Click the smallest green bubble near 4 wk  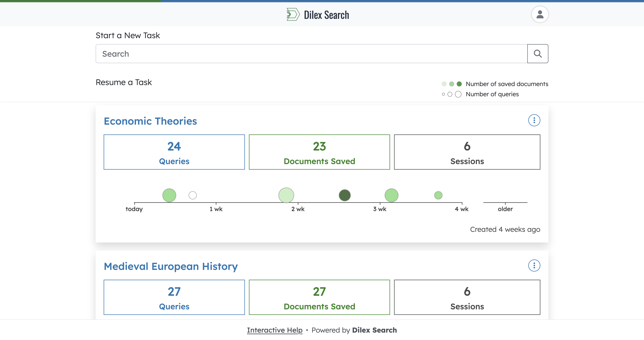438,195
